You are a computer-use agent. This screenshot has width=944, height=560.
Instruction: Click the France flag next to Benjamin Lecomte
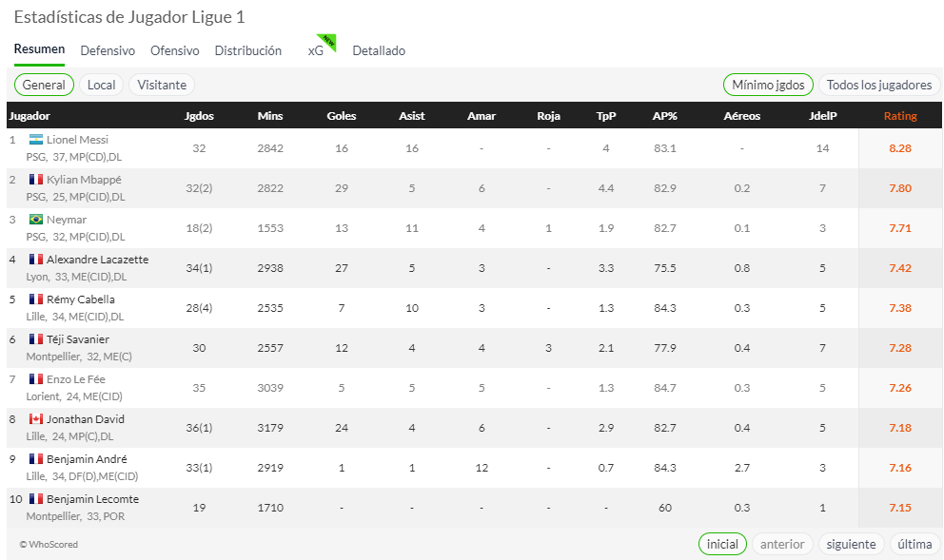36,498
